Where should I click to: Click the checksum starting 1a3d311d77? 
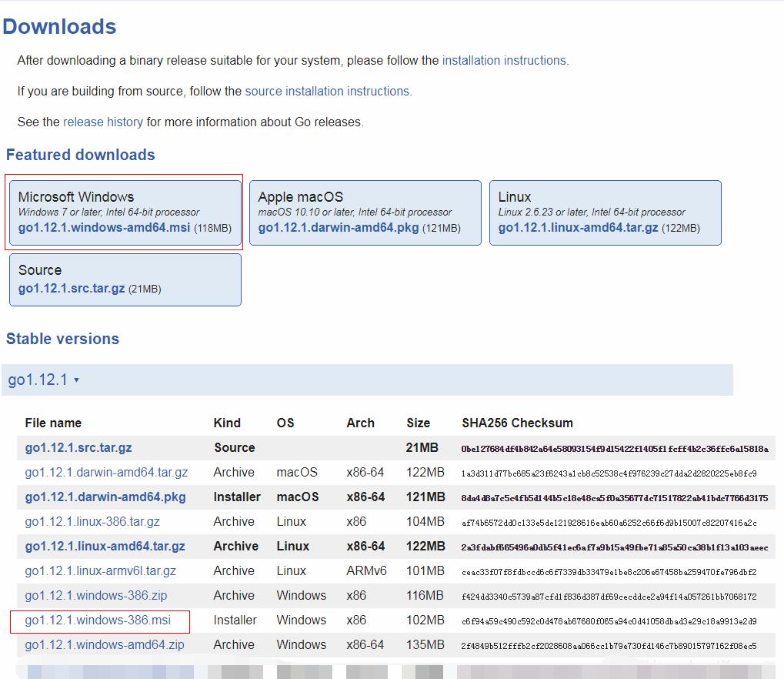pyautogui.click(x=609, y=473)
